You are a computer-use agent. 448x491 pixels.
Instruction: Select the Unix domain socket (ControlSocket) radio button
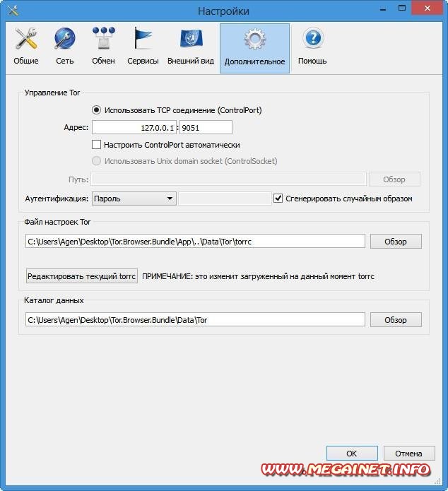pos(96,161)
